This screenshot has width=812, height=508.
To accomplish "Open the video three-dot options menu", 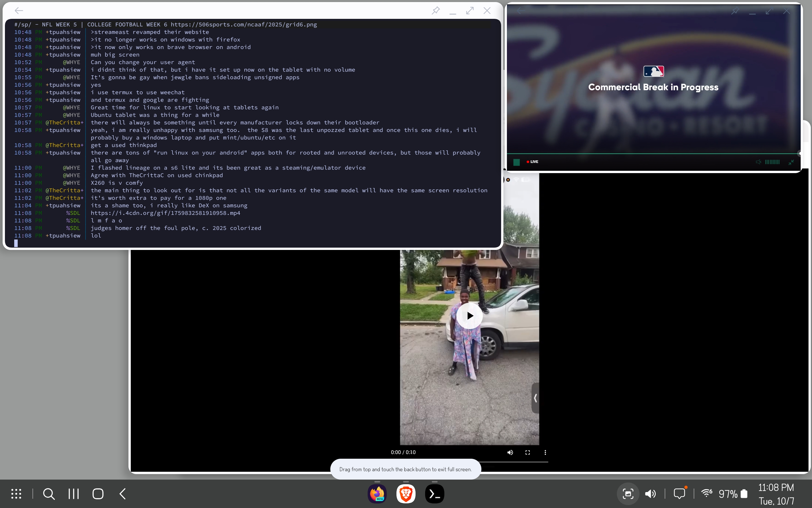I will click(x=545, y=452).
